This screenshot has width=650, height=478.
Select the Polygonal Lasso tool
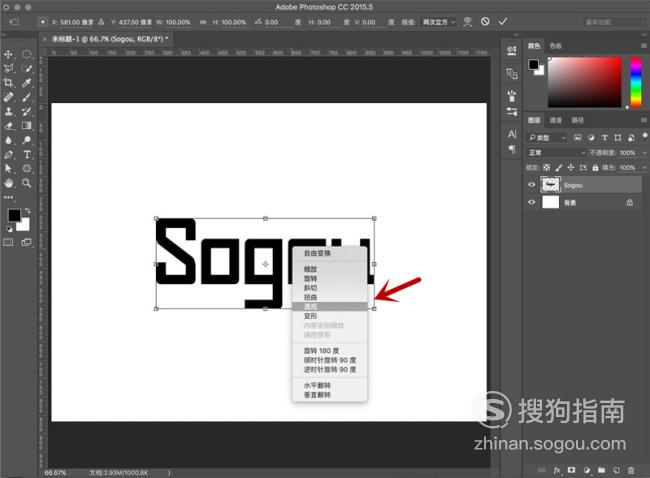coord(8,68)
